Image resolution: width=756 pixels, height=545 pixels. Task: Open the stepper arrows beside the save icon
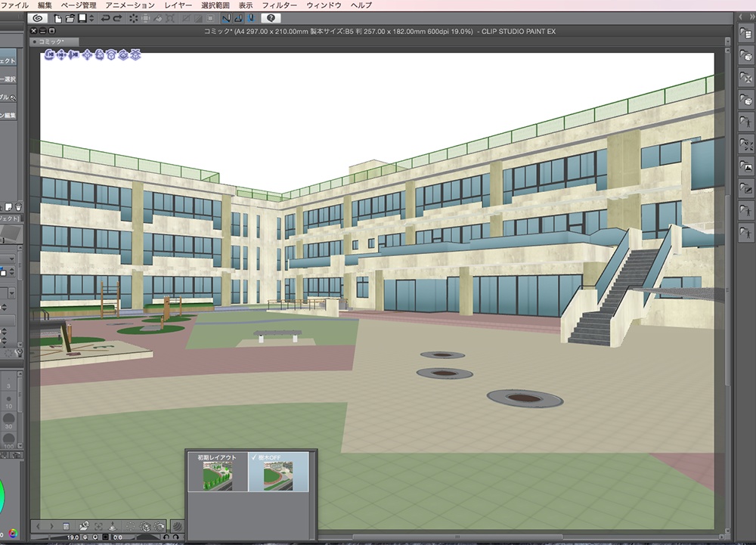[x=91, y=17]
